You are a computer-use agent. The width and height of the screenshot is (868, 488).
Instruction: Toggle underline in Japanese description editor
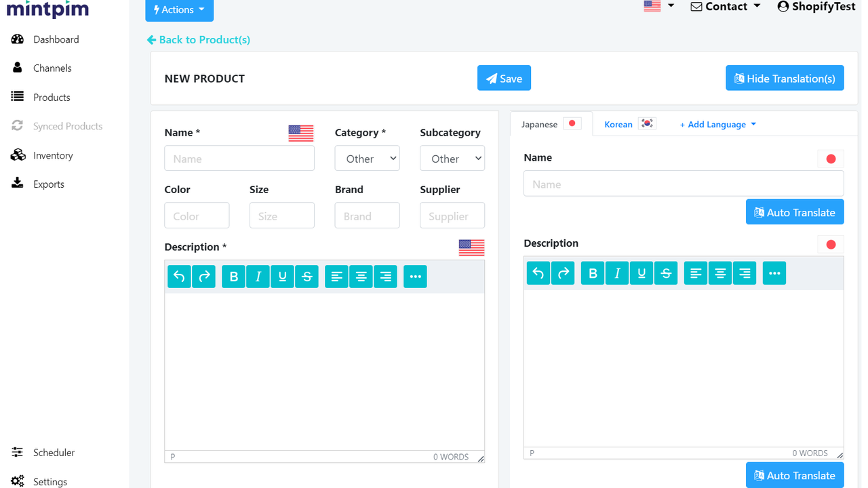point(642,273)
